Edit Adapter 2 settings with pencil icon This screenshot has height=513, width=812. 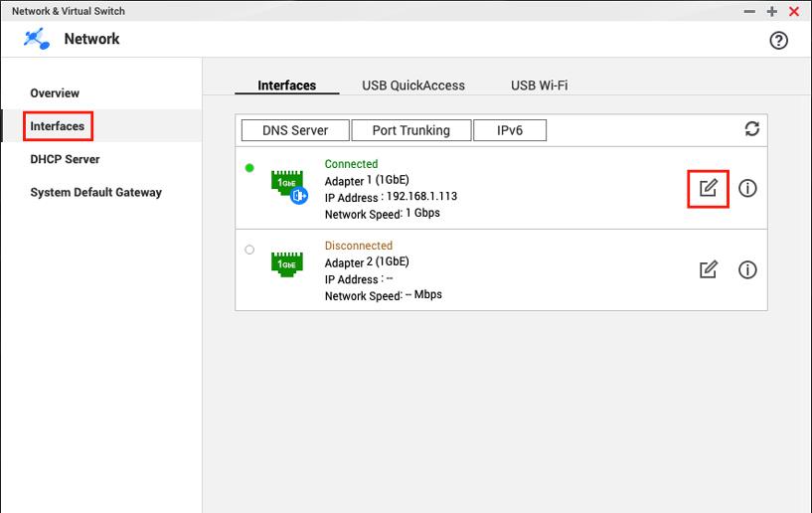point(708,269)
